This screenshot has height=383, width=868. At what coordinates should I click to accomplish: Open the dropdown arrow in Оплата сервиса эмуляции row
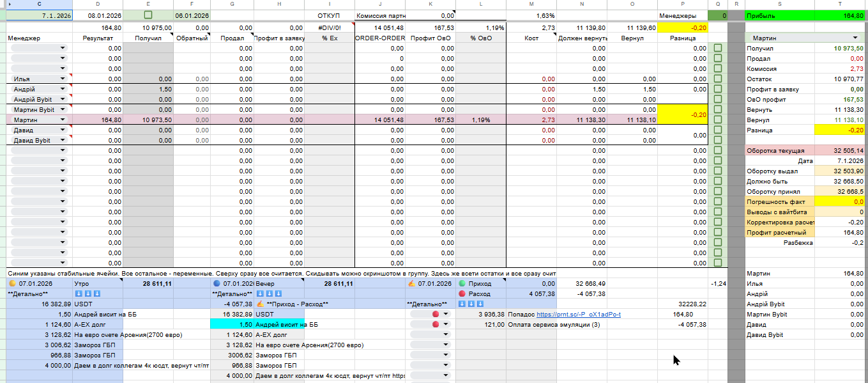pos(446,325)
